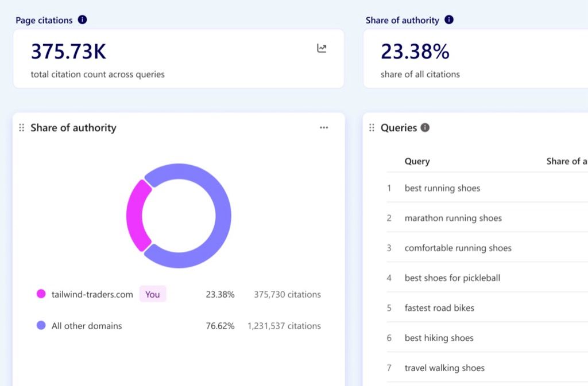Open the 'best running shoes' query row
The width and height of the screenshot is (588, 386).
coord(487,188)
